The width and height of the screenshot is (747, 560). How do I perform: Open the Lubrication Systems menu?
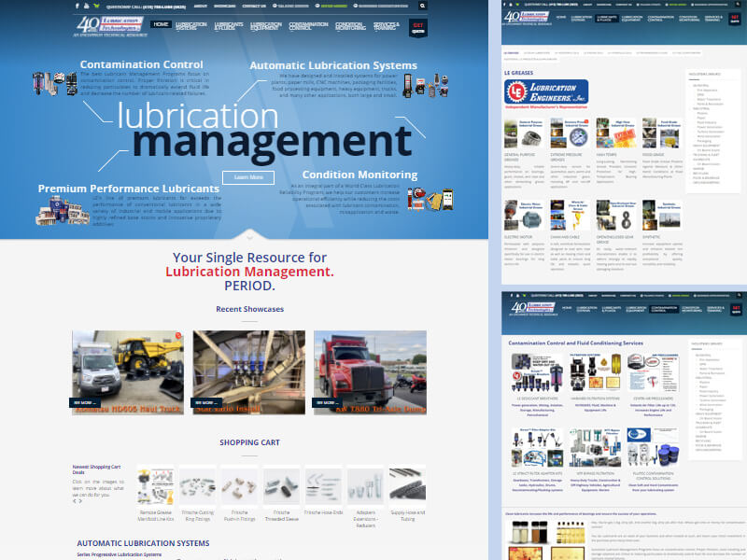click(x=192, y=26)
